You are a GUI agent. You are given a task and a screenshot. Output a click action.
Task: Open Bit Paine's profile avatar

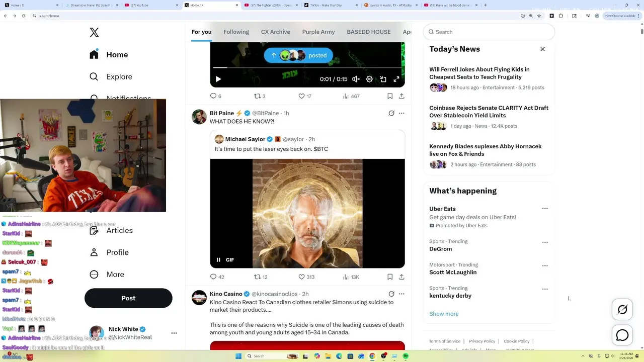tap(199, 117)
